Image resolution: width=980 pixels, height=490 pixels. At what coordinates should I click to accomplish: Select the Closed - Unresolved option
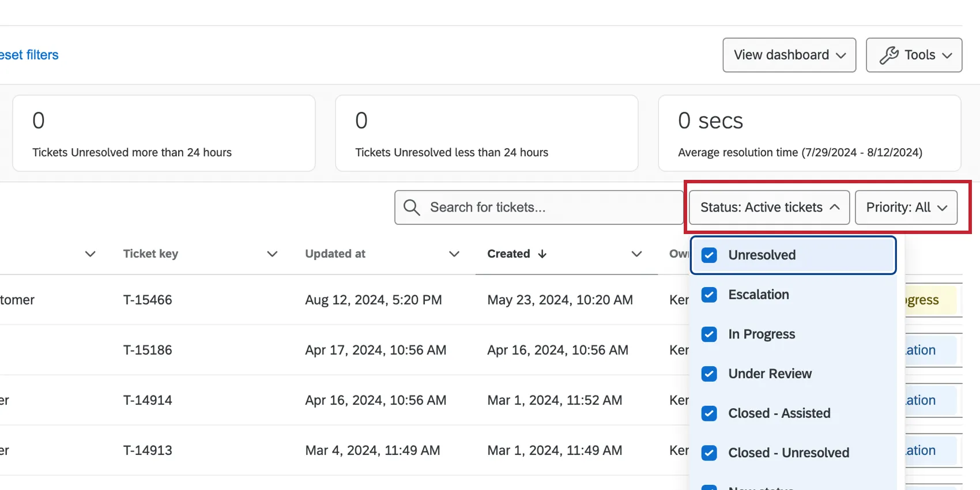click(x=788, y=453)
